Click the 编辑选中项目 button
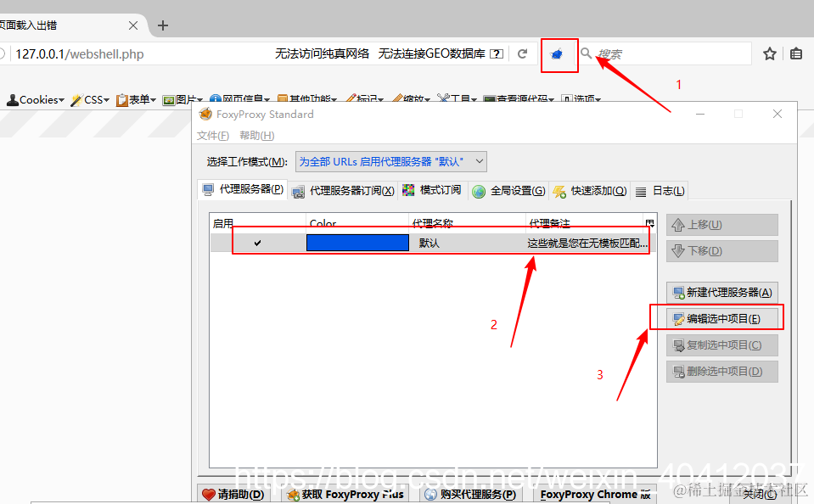This screenshot has height=504, width=814. (x=721, y=316)
